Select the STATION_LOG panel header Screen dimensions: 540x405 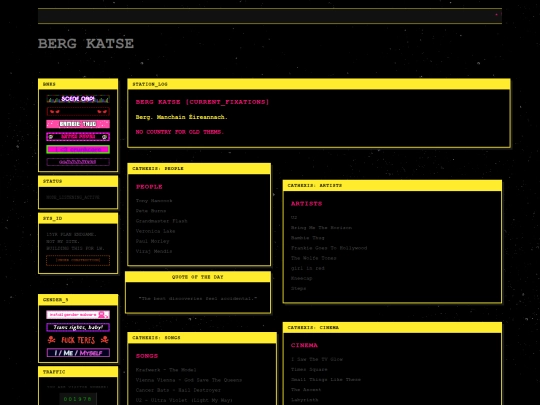click(319, 84)
